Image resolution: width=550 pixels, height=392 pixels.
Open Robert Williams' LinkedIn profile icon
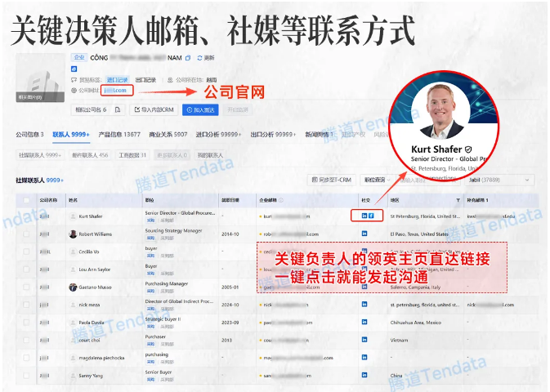coord(364,234)
